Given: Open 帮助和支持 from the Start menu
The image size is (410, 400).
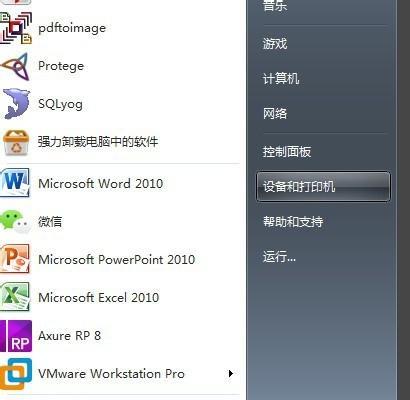Looking at the screenshot, I should coord(293,221).
